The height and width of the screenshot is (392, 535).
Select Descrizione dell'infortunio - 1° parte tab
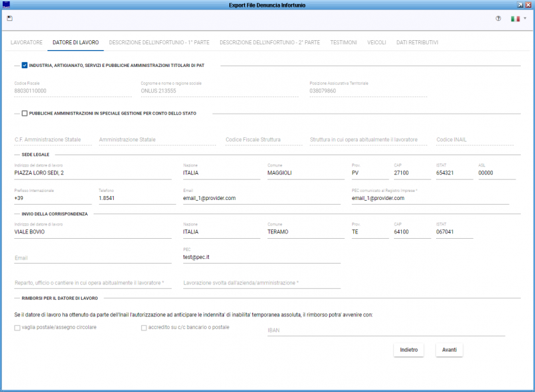pos(159,42)
